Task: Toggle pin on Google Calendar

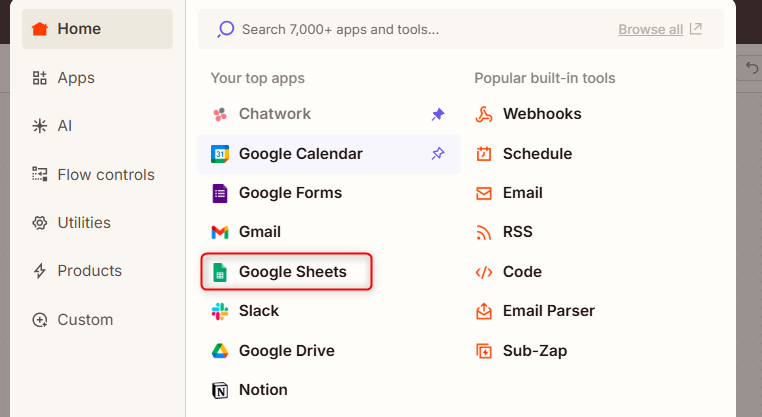Action: 438,154
